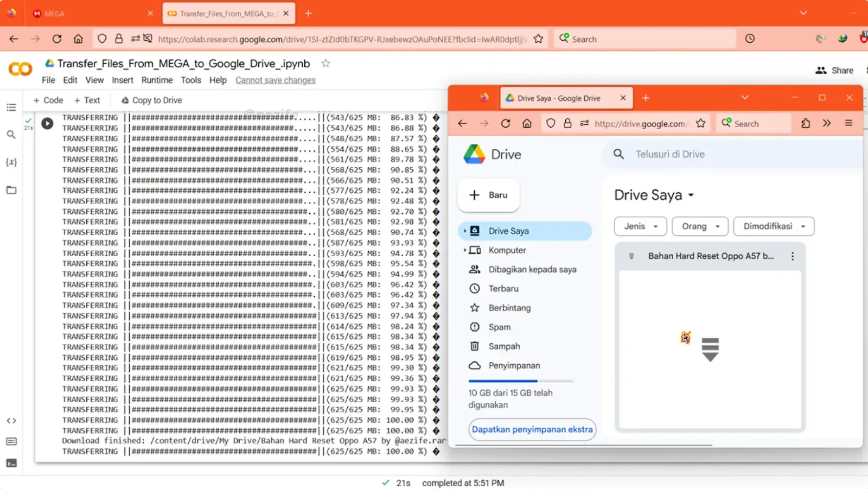
Task: Open the search panel in Colab sidebar
Action: tap(11, 134)
